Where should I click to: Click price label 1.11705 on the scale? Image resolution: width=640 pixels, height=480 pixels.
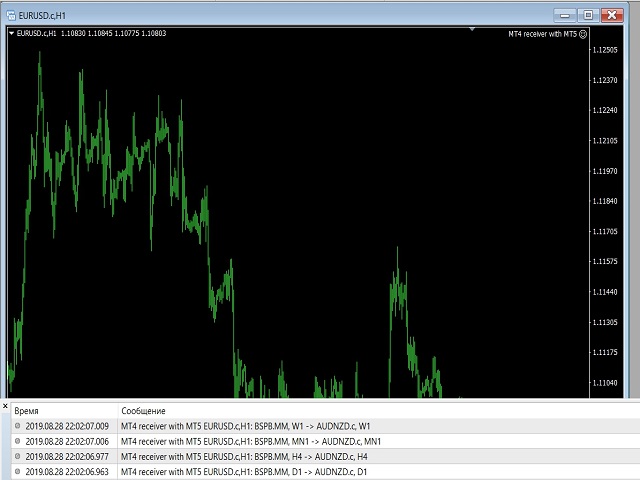coord(605,231)
